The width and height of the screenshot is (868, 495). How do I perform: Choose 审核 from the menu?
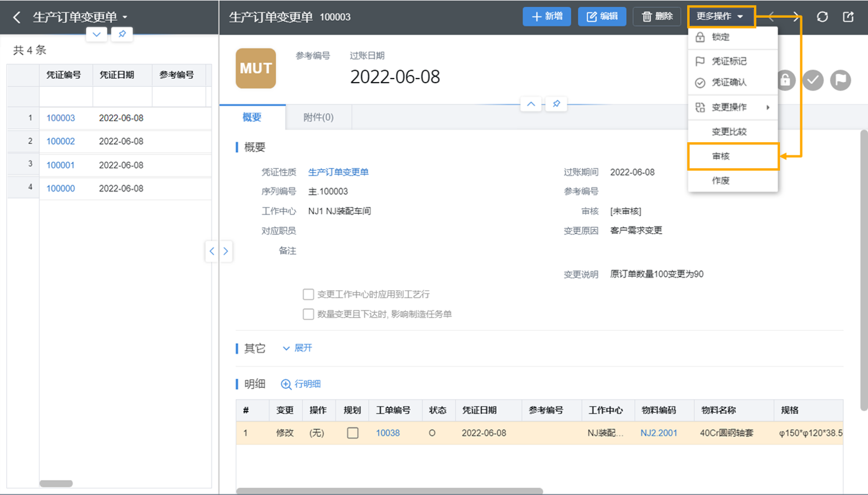point(732,156)
